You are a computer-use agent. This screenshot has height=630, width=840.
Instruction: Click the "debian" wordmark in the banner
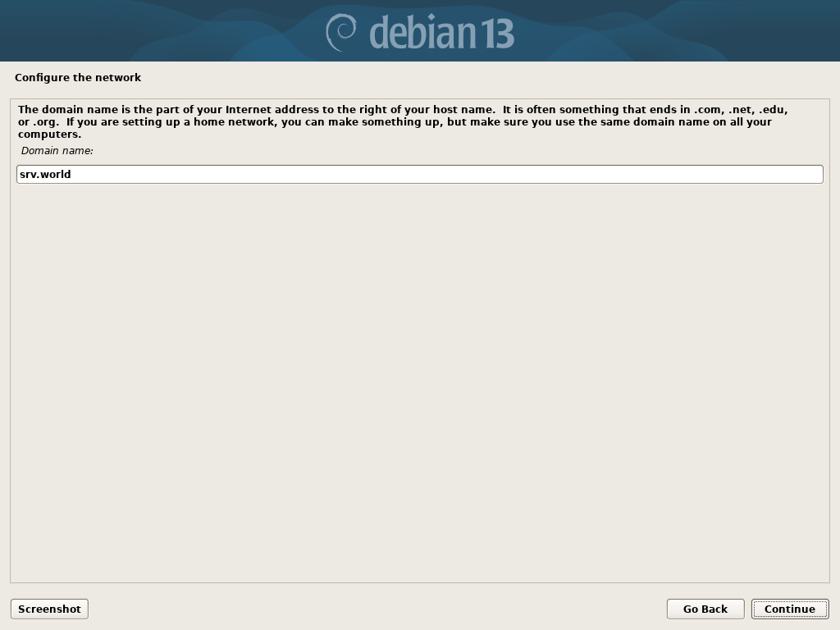click(x=422, y=32)
